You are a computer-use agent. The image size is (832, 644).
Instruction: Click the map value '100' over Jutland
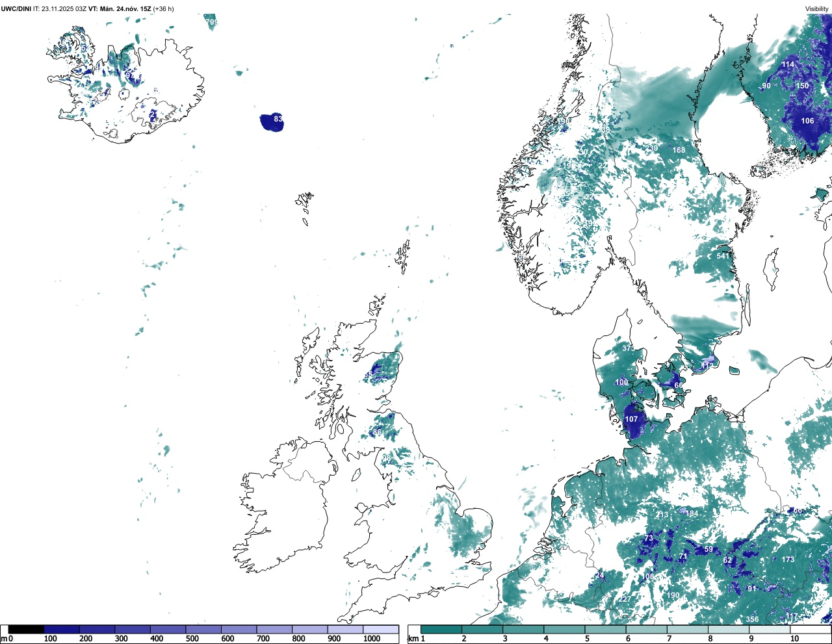coord(622,382)
